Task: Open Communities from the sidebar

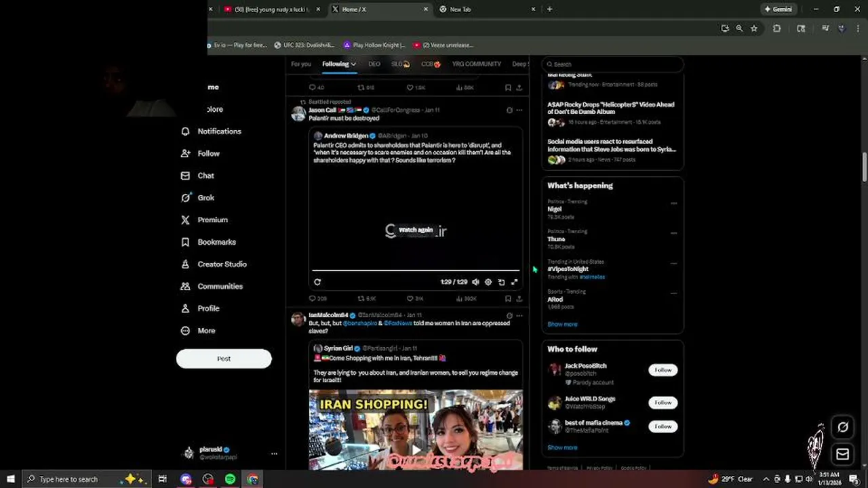Action: pos(212,287)
